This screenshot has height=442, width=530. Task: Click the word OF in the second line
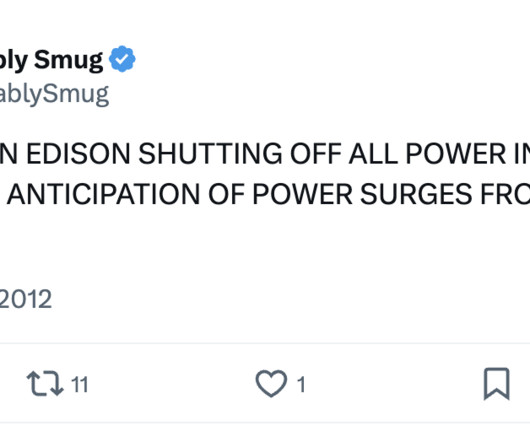(x=226, y=195)
